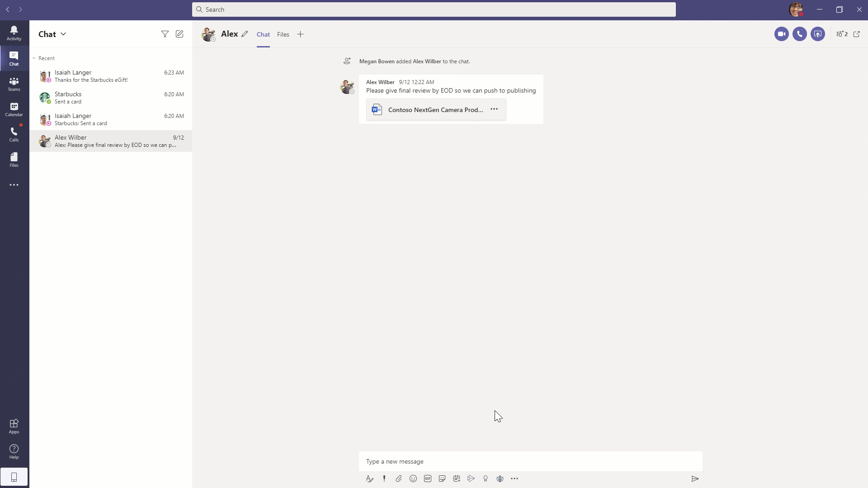Open the Chat tab in Alex's conversation
The width and height of the screenshot is (868, 488).
263,34
